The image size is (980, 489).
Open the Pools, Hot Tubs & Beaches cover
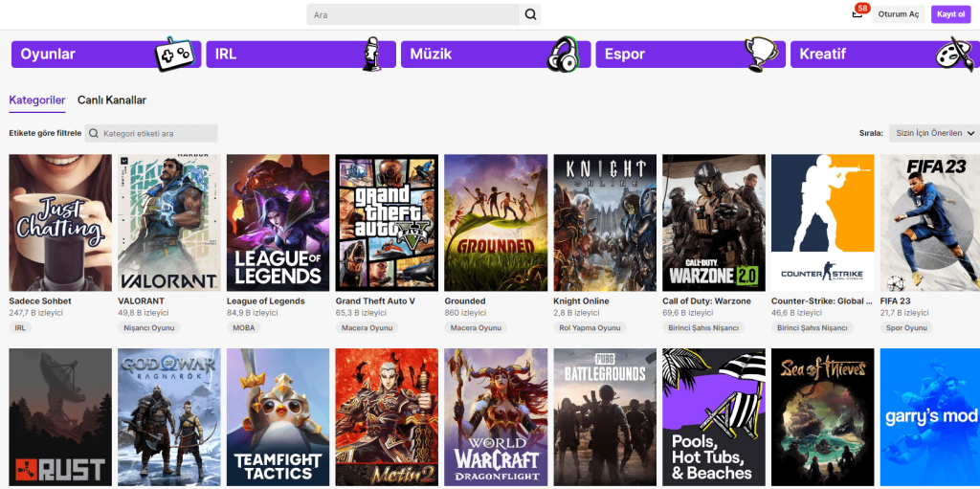click(714, 417)
